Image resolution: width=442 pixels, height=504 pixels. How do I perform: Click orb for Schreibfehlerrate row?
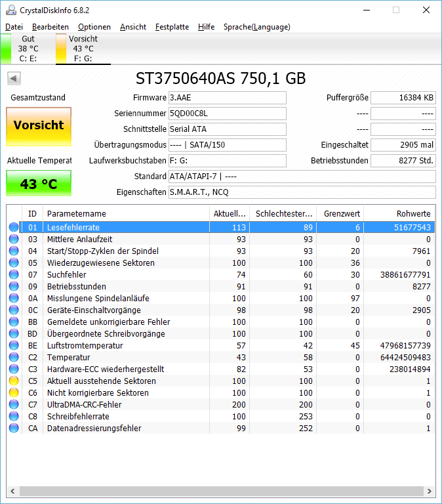point(14,416)
